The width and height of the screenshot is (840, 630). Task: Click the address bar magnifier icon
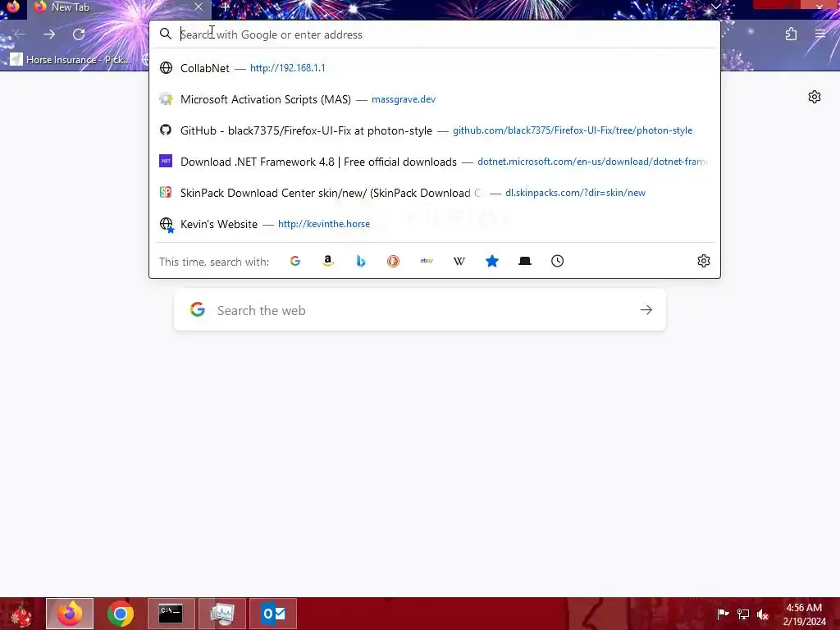point(165,34)
